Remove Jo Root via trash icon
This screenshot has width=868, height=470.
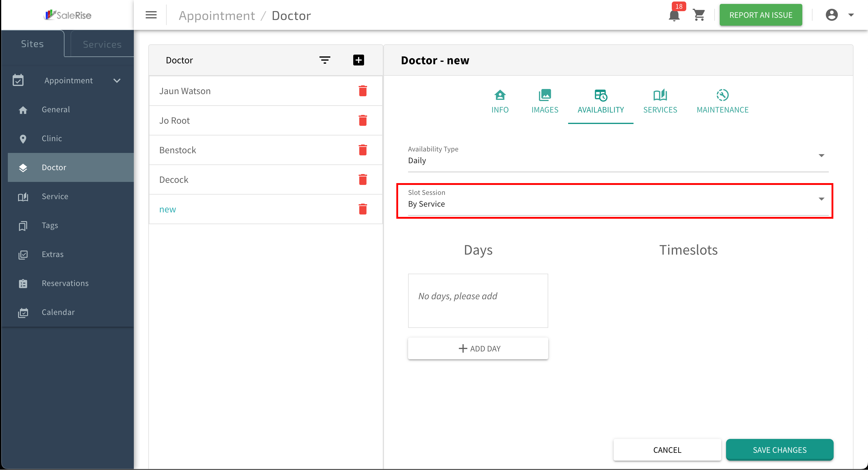363,120
